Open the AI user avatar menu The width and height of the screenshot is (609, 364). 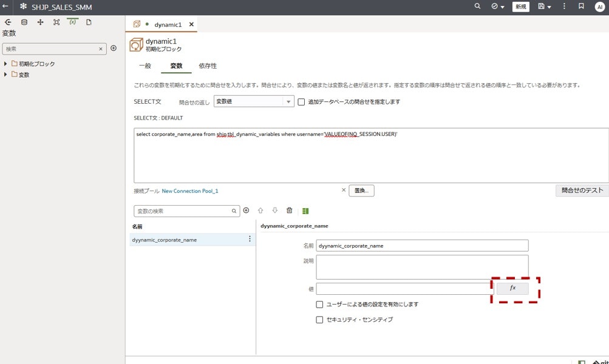(x=600, y=7)
